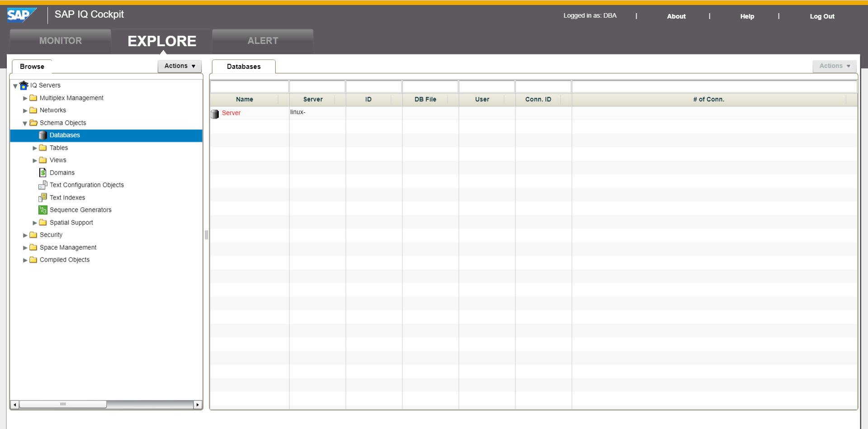The width and height of the screenshot is (868, 429).
Task: Click the Tables folder icon
Action: pos(43,148)
